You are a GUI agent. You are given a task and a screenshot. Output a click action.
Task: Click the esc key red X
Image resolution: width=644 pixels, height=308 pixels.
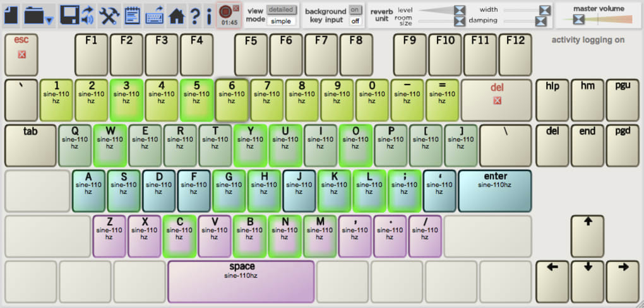coord(21,54)
